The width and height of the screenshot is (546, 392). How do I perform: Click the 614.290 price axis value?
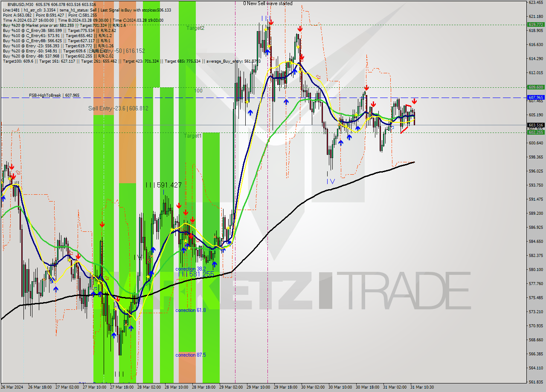click(536, 59)
